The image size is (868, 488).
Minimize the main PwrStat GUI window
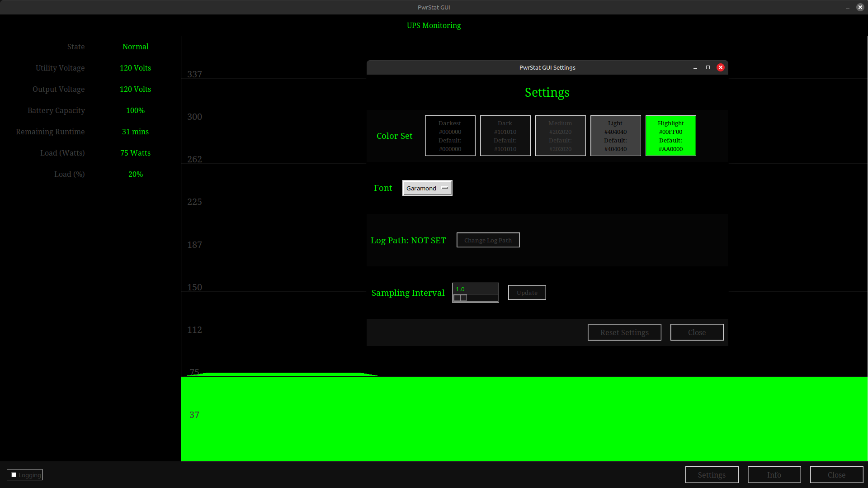coord(848,8)
